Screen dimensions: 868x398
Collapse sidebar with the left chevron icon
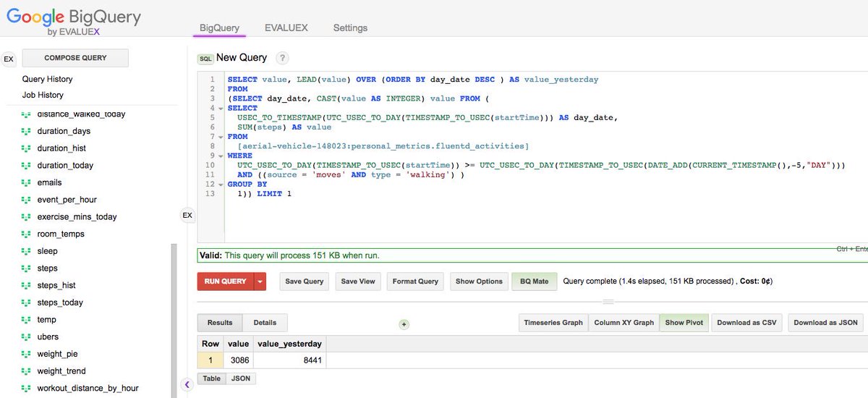187,384
